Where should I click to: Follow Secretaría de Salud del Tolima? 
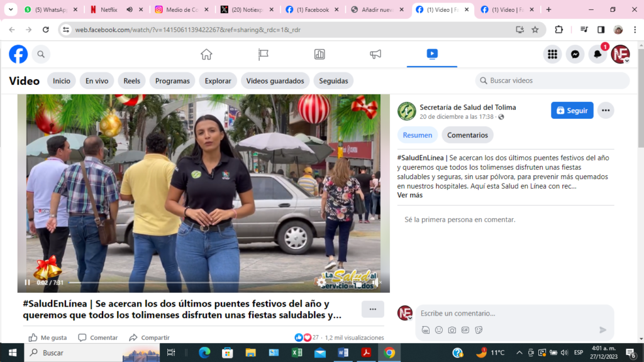(572, 111)
